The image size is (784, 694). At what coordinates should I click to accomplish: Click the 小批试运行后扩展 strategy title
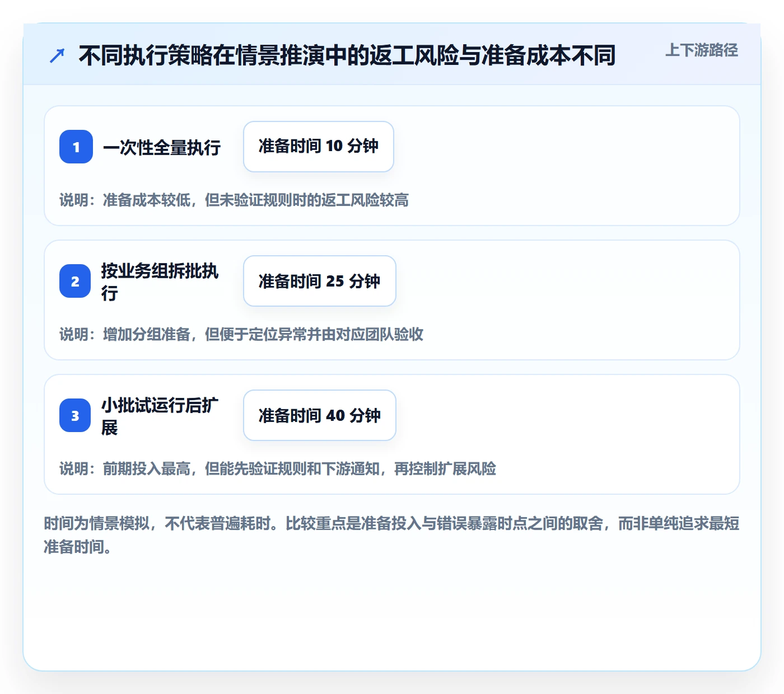(x=160, y=416)
